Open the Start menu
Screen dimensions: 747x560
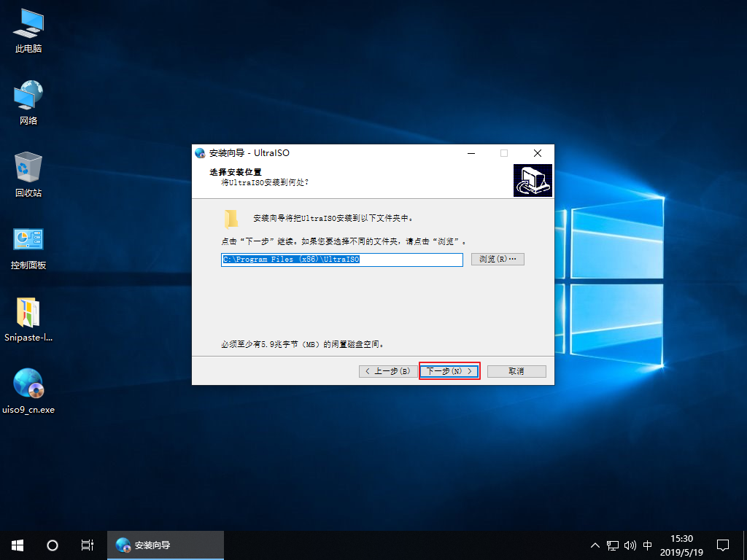pyautogui.click(x=17, y=545)
